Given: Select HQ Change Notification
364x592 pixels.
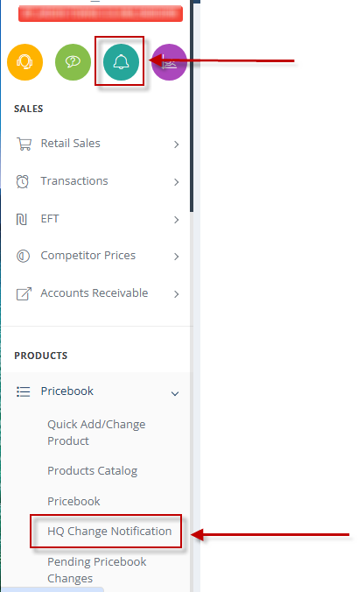Looking at the screenshot, I should click(109, 532).
